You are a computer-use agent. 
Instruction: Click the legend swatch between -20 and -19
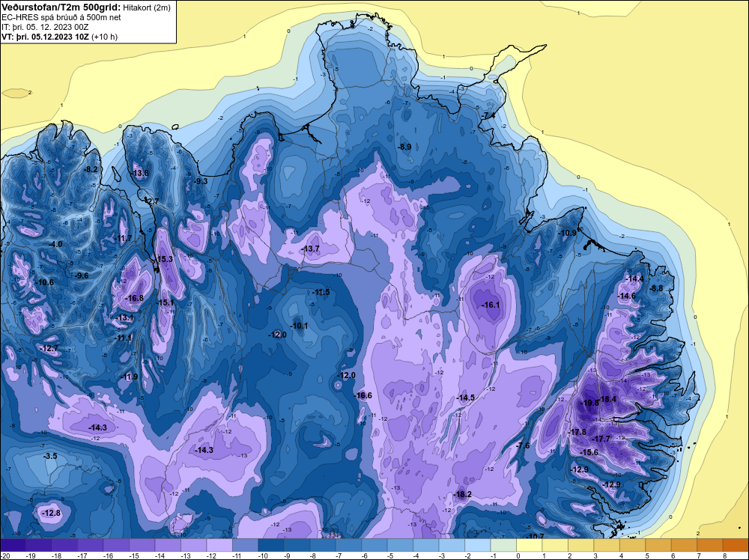[x=13, y=545]
